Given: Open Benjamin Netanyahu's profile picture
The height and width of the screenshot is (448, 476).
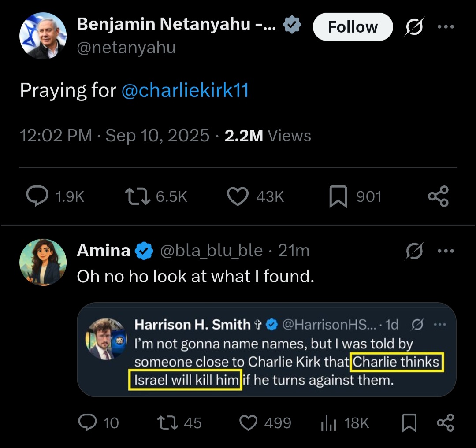Looking at the screenshot, I should (x=43, y=36).
